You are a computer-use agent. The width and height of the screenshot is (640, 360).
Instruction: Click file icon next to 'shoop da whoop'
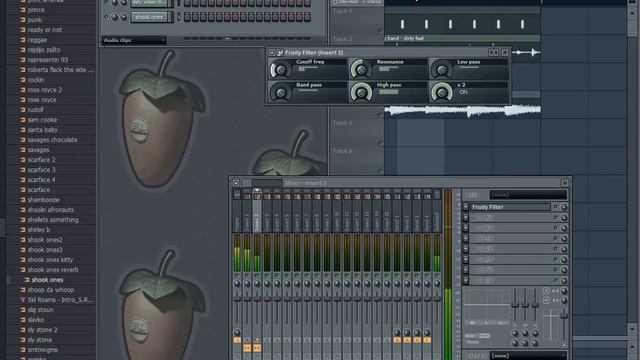[23, 290]
